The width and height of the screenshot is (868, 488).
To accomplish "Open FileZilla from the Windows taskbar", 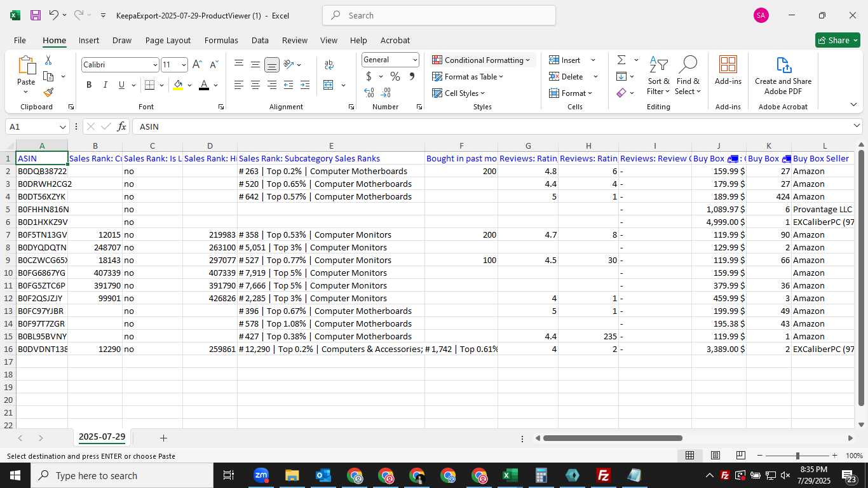I will coord(604,475).
